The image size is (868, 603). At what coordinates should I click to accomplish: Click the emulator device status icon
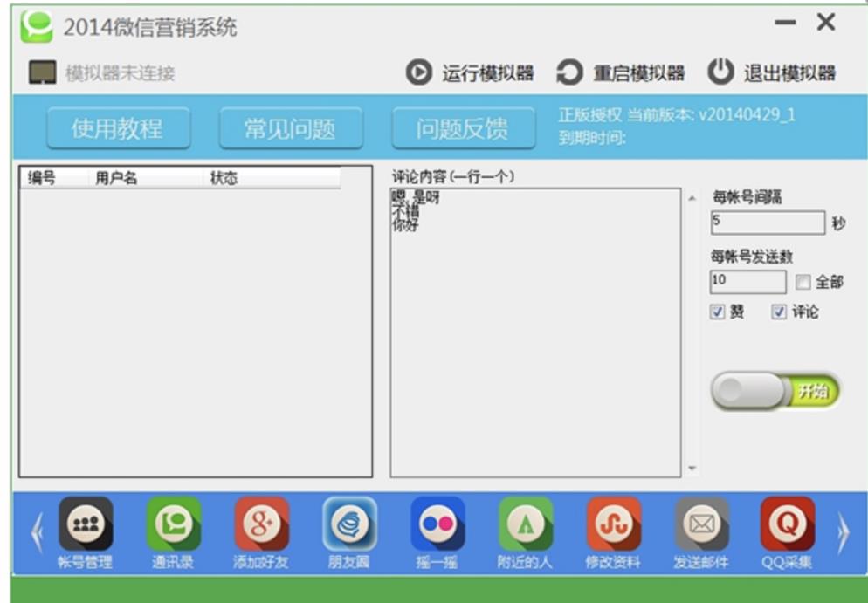click(x=43, y=72)
